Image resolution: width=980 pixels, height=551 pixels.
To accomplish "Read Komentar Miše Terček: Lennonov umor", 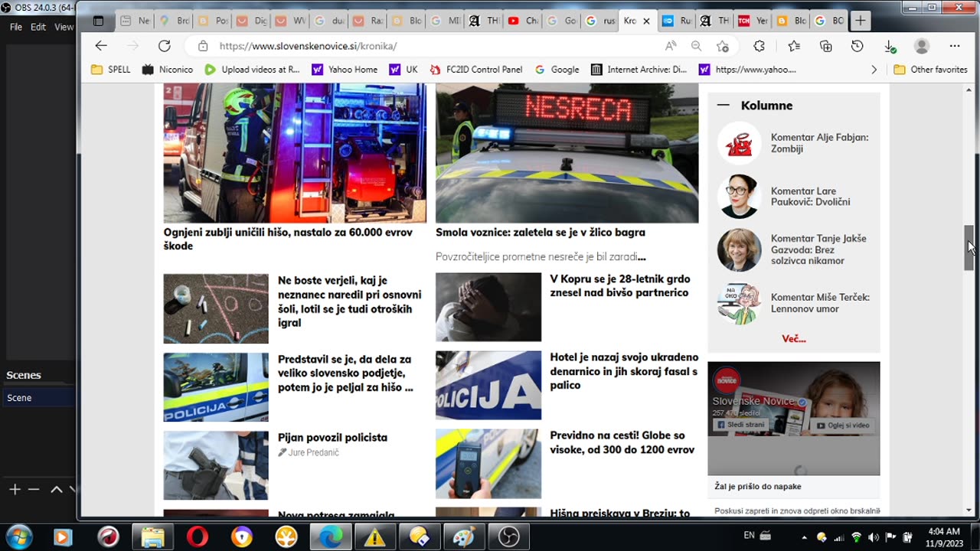I will [x=820, y=303].
